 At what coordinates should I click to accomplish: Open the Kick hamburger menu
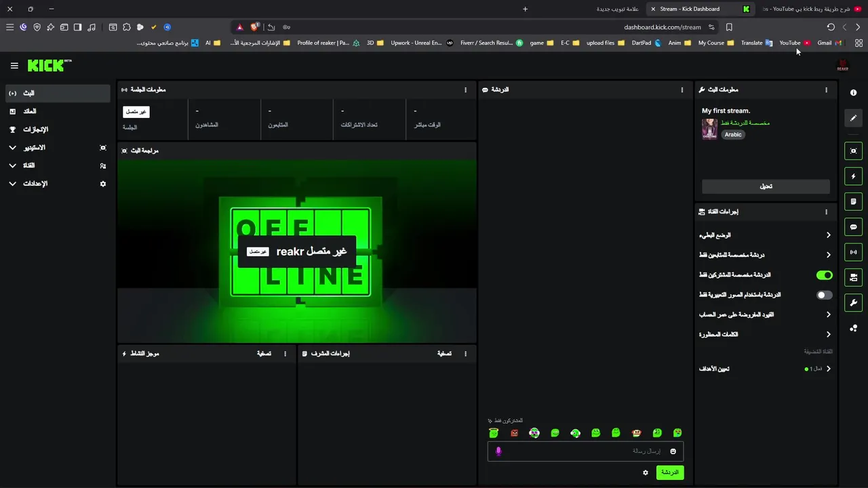tap(14, 66)
